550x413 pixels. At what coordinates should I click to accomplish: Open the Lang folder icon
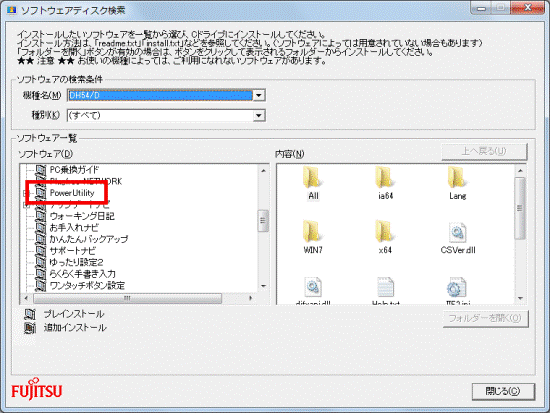(x=457, y=177)
